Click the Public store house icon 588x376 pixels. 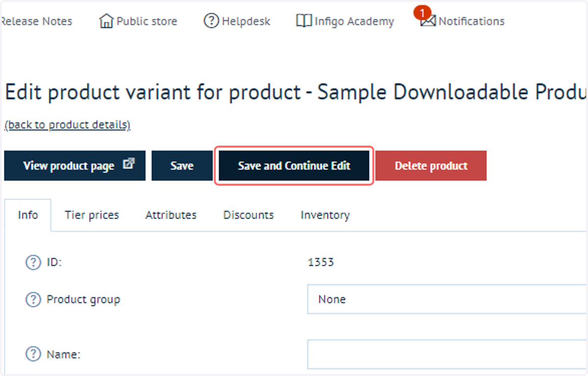point(106,21)
